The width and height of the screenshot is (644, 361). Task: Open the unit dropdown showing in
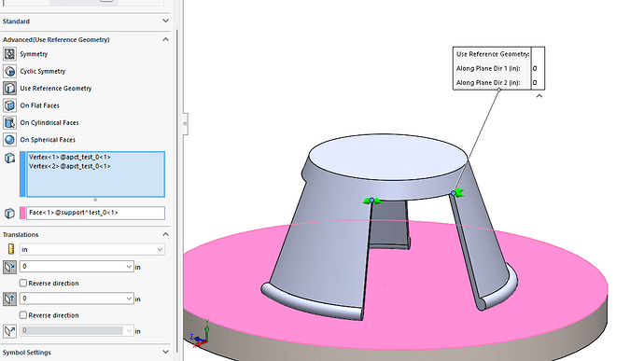point(92,249)
